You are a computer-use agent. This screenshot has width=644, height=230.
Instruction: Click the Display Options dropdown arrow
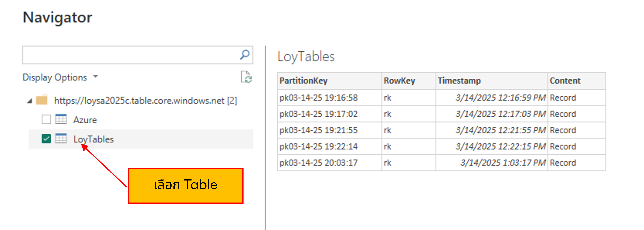[96, 76]
